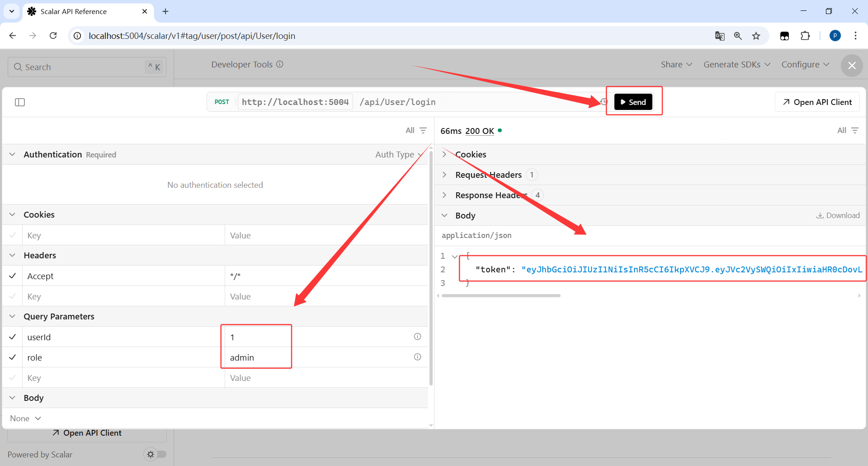Image resolution: width=868 pixels, height=466 pixels.
Task: Expand the Request Headers section
Action: 444,175
